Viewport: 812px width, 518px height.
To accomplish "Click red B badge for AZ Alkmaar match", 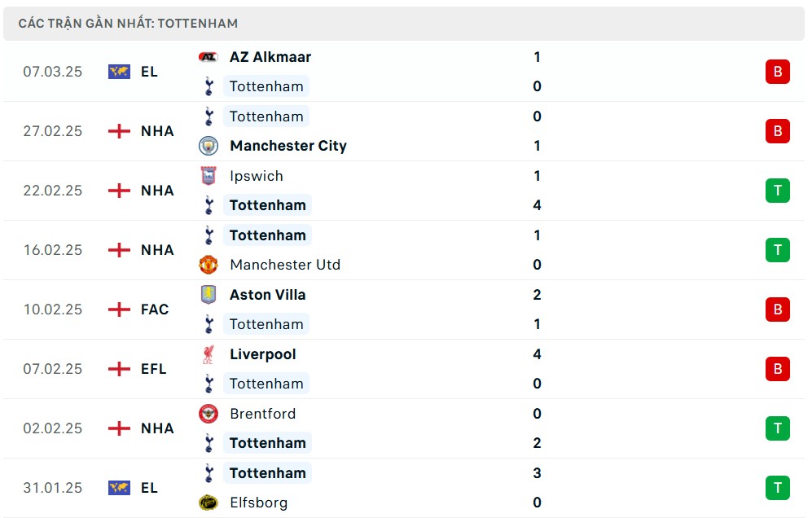I will [777, 72].
